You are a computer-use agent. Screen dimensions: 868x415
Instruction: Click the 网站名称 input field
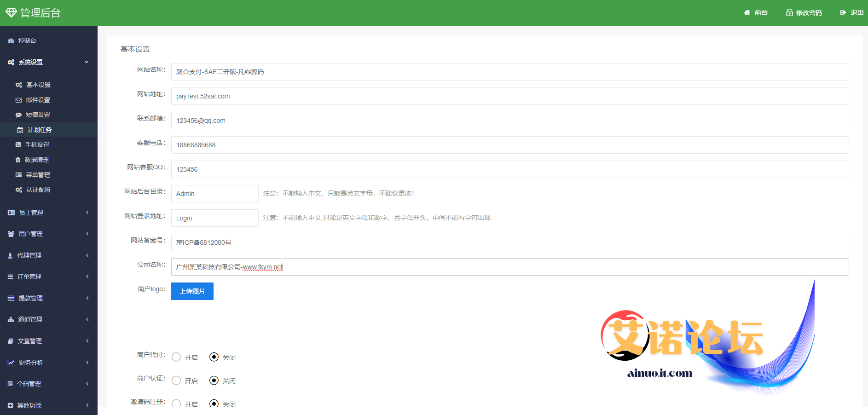509,72
